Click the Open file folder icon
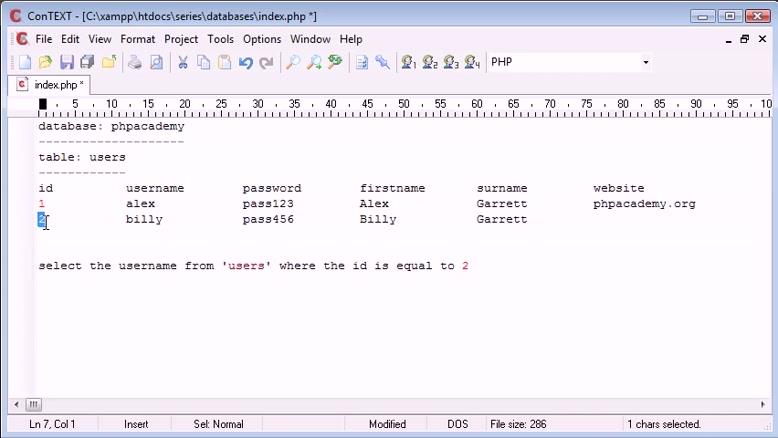778x438 pixels. 45,63
